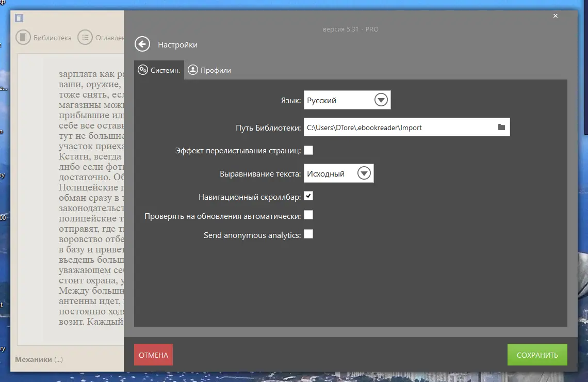Click the user icon on Профили tab
The width and height of the screenshot is (588, 382).
(x=193, y=70)
